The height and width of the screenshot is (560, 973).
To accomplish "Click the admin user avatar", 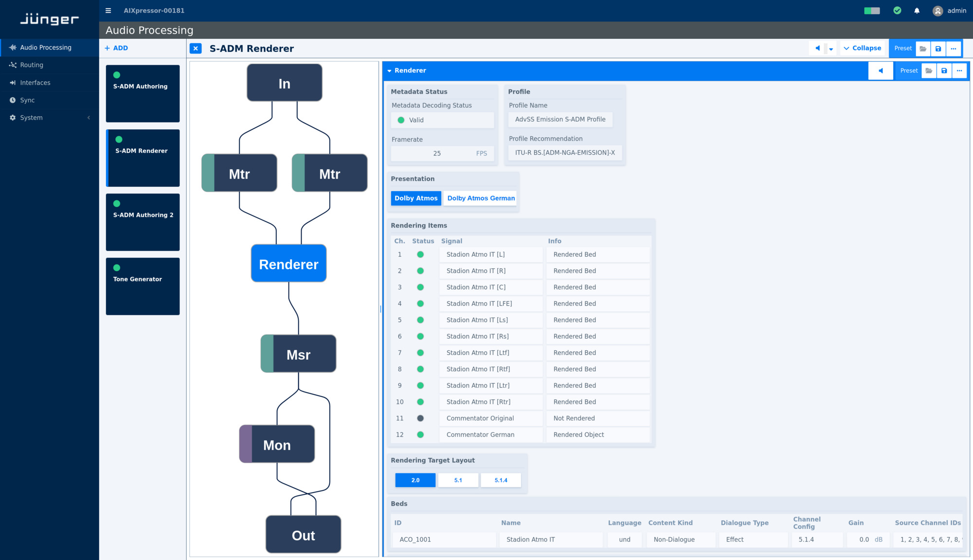I will pos(937,11).
